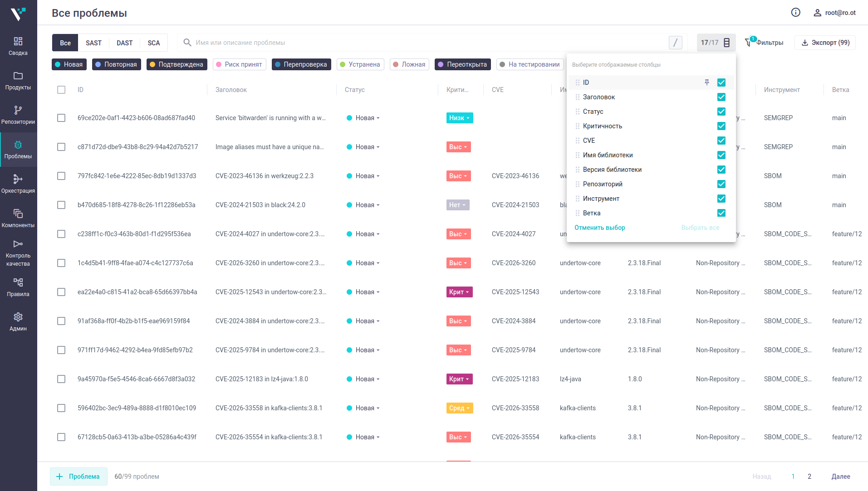Open the Оркестрация sidebar icon
This screenshot has height=491, width=868.
[x=18, y=179]
